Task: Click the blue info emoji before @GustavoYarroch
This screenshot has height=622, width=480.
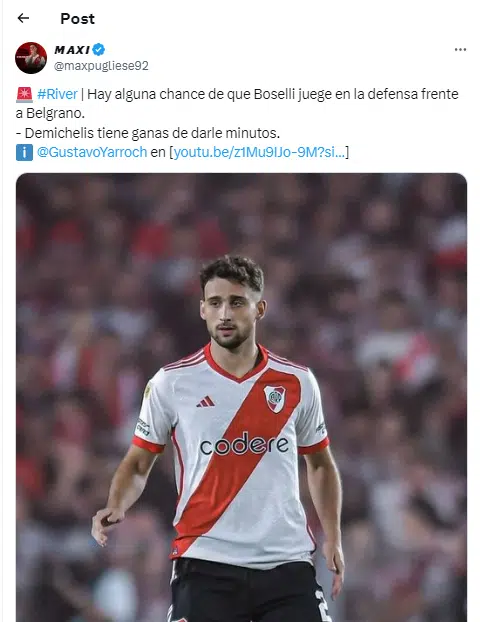Action: click(x=24, y=152)
